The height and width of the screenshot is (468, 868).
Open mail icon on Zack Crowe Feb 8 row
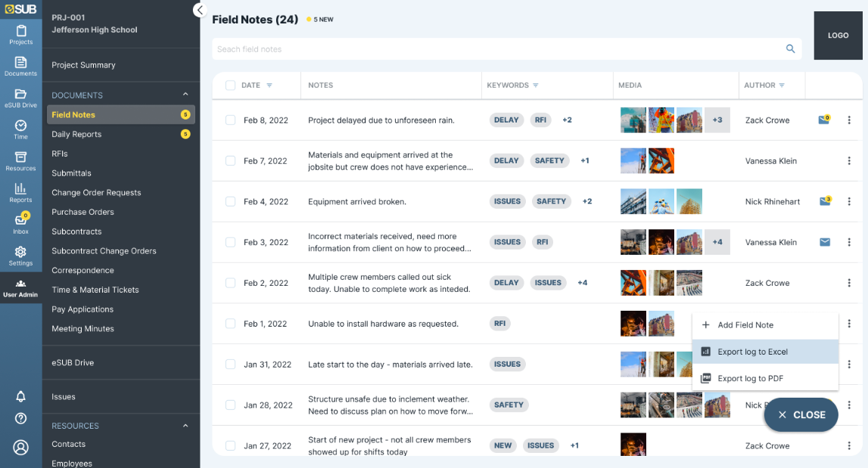click(824, 119)
